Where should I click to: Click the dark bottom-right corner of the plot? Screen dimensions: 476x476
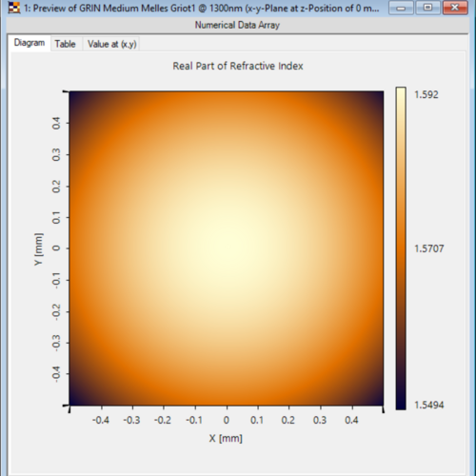pyautogui.click(x=378, y=399)
